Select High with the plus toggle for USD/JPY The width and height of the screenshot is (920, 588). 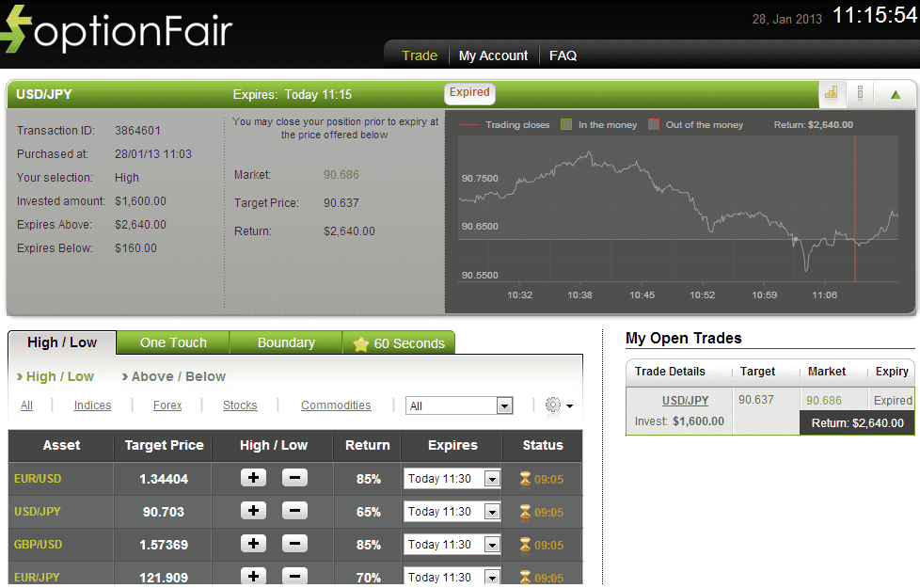coord(252,511)
